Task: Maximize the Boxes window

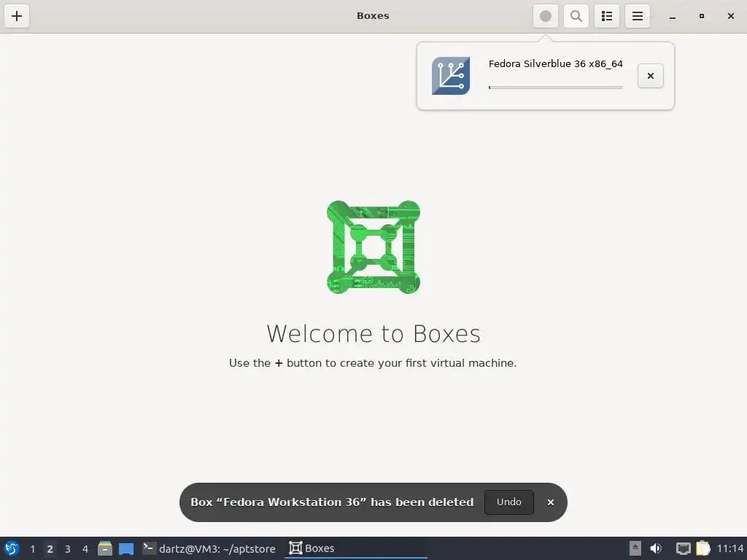Action: pyautogui.click(x=701, y=16)
